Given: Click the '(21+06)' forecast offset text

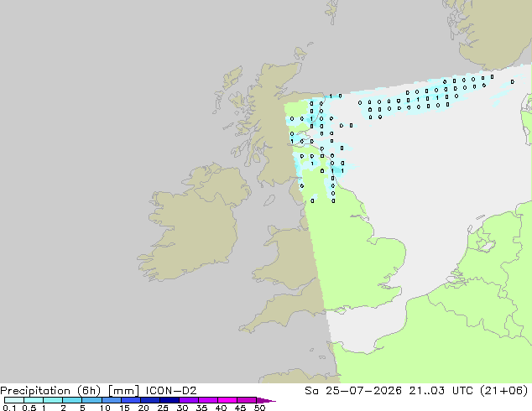Looking at the screenshot, I should (x=503, y=391).
